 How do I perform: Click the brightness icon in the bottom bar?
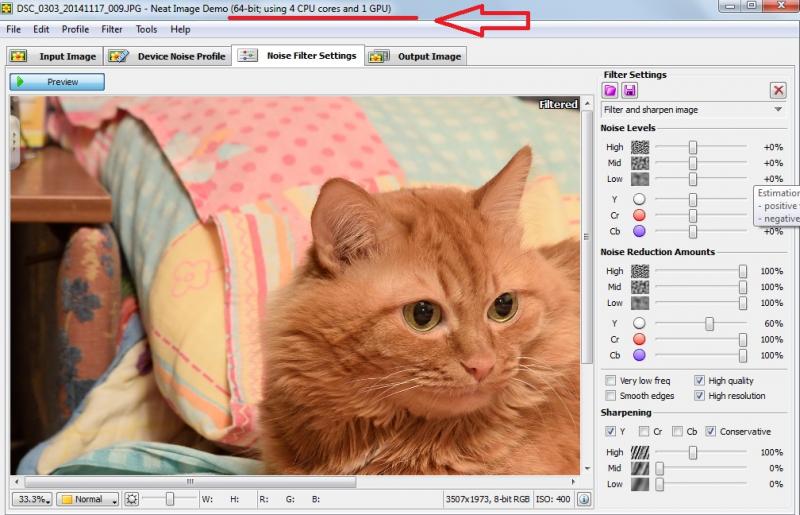131,499
